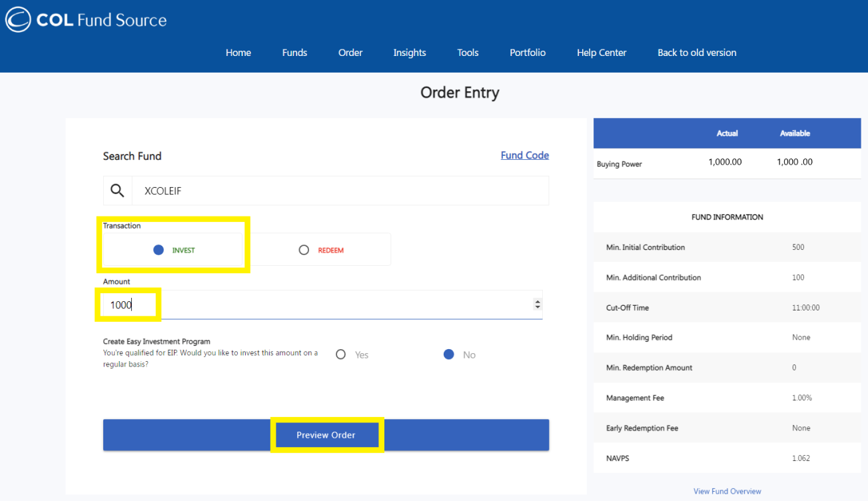Viewport: 868px width, 501px height.
Task: Click the Cut-Off Time value 11:00:00
Action: [806, 308]
